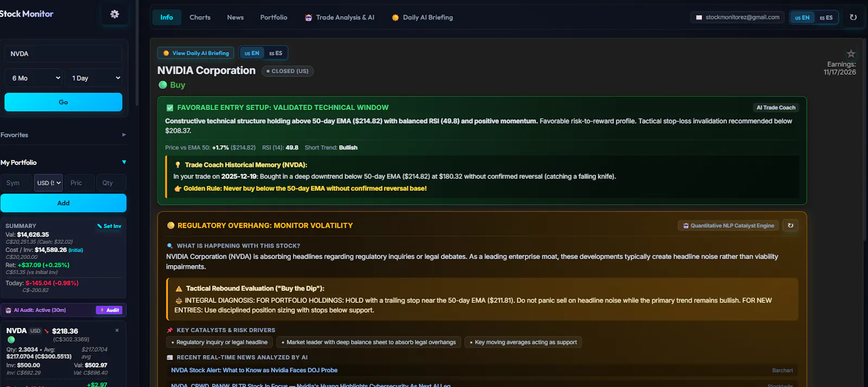Refresh the Quantitative NLP Catalyst analysis
Screen dimensions: 868x387
790,225
